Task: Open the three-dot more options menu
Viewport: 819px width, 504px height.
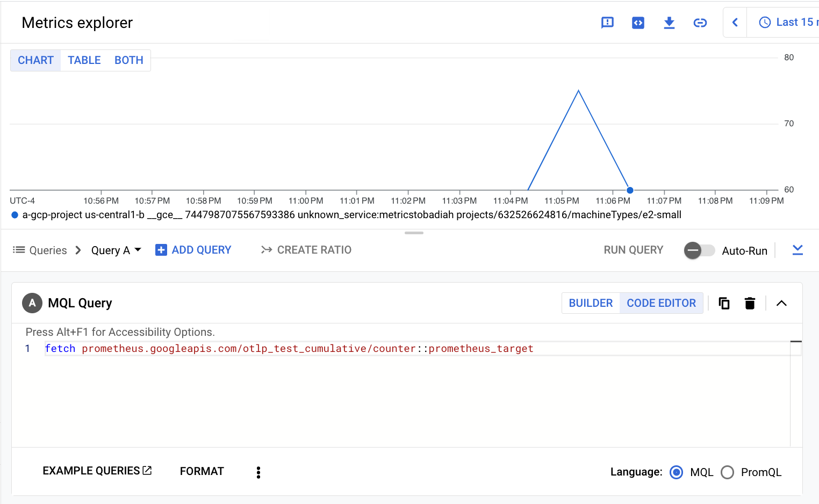Action: tap(258, 472)
